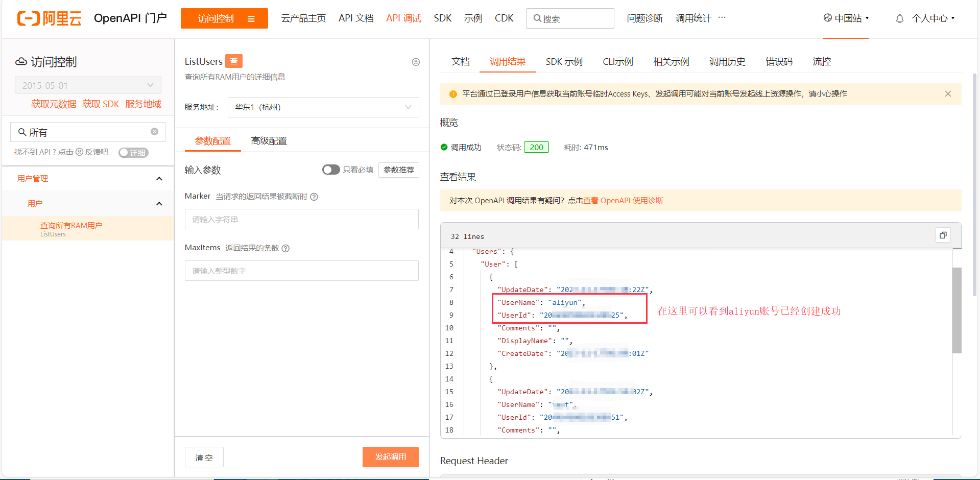Switch to the 文档 tab
The height and width of the screenshot is (480, 980).
point(460,62)
